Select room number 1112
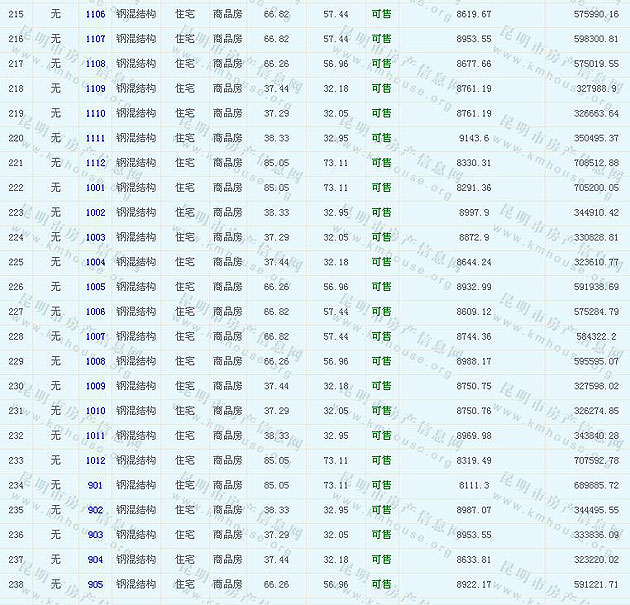This screenshot has height=605, width=630. tap(95, 163)
